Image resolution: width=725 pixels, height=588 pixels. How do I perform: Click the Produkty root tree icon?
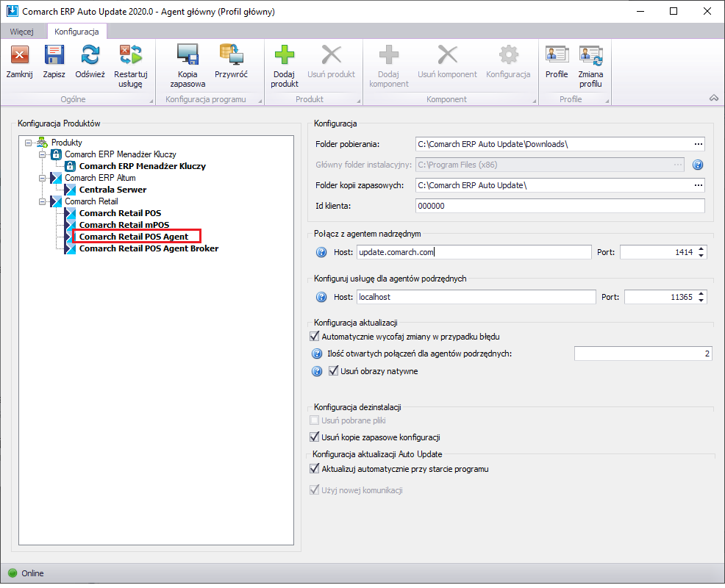(43, 143)
